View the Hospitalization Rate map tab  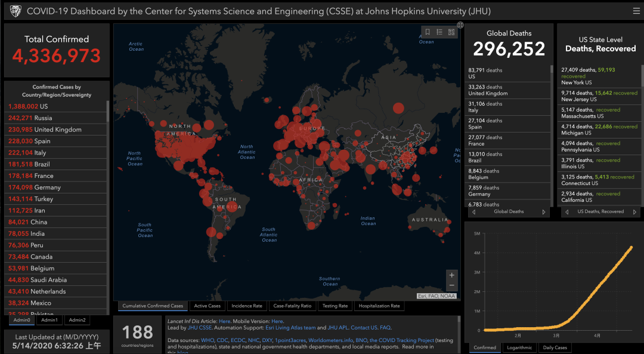tap(379, 306)
